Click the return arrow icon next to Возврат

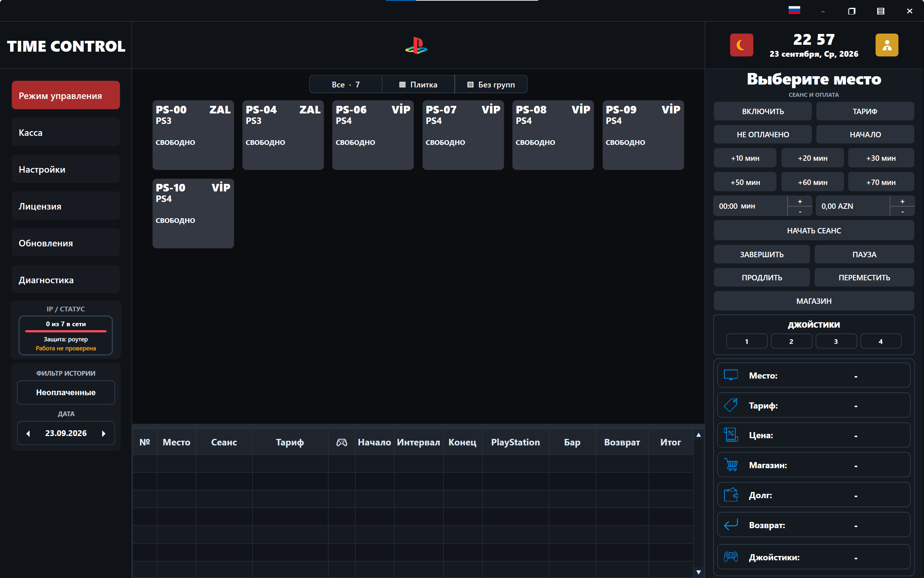coord(731,525)
